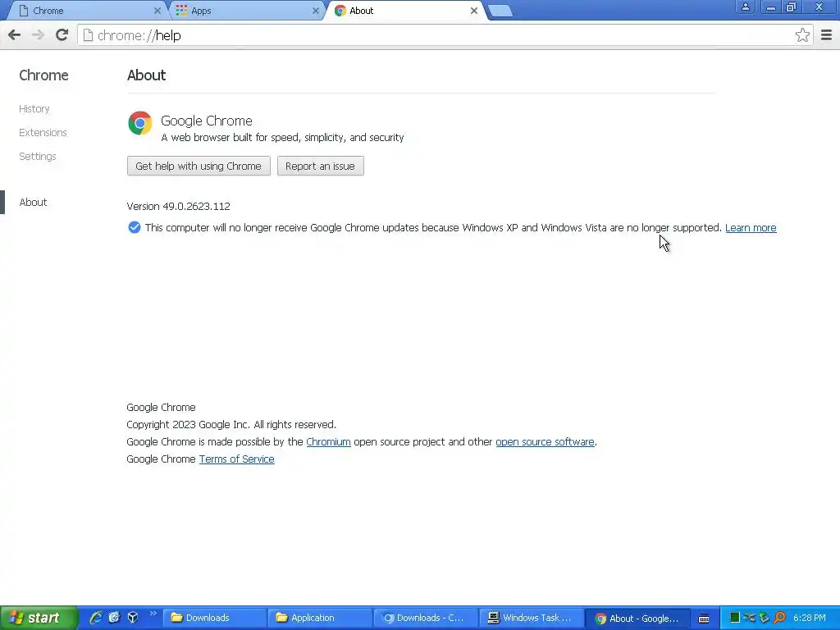The height and width of the screenshot is (630, 840).
Task: Click the Get help with using Chrome button
Action: [x=199, y=166]
